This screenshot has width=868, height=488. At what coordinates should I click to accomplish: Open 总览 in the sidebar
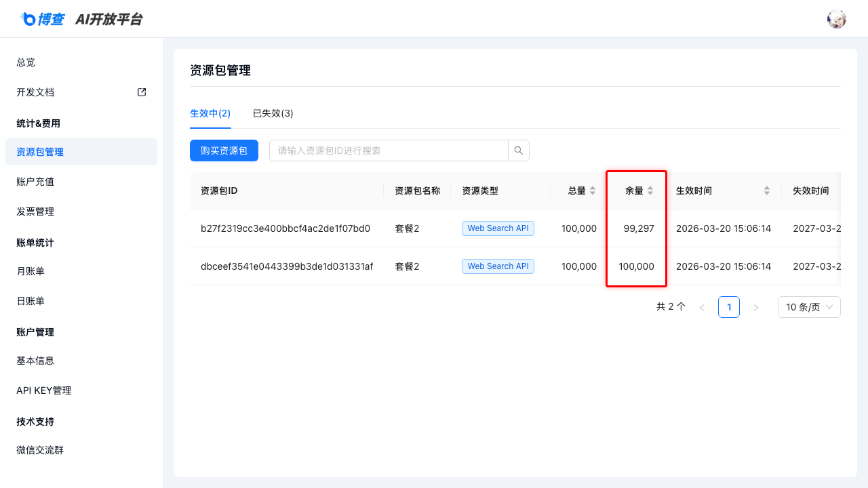[x=81, y=62]
